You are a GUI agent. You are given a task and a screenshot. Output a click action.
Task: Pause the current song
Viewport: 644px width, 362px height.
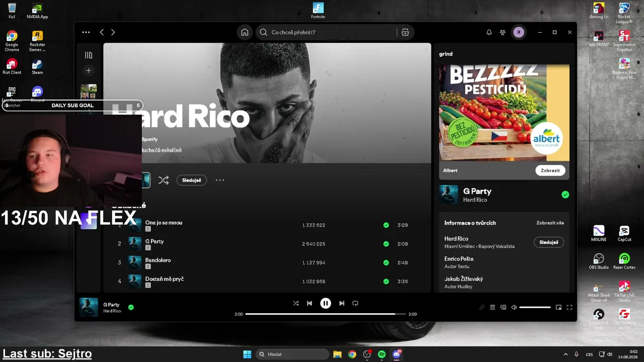pos(326,303)
